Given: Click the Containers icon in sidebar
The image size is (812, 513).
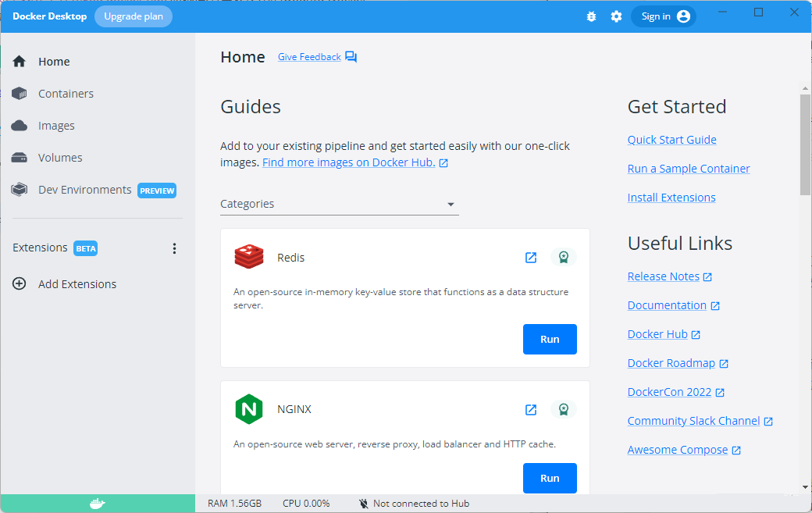Looking at the screenshot, I should [x=20, y=93].
